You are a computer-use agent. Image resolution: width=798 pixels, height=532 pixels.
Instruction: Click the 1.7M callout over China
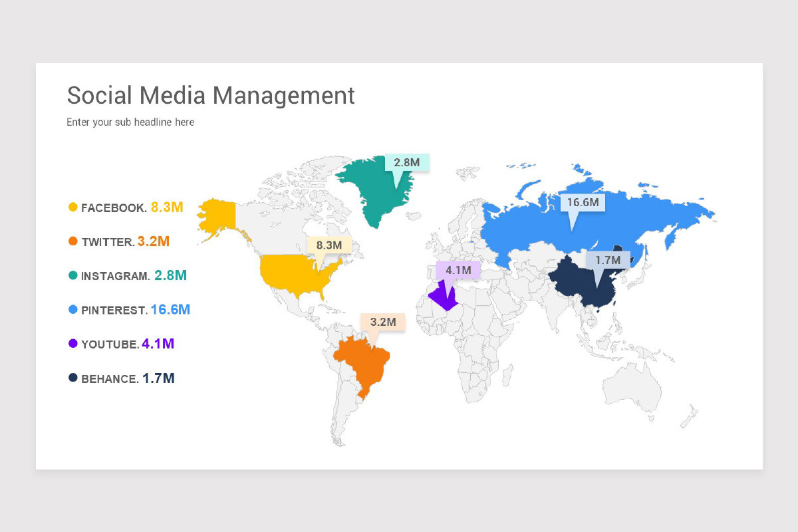(x=608, y=260)
